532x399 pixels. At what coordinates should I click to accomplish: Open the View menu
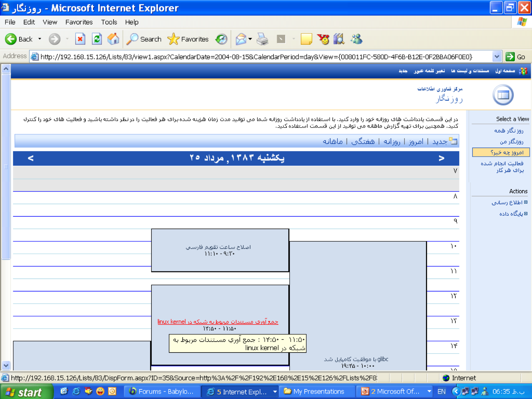tap(50, 22)
